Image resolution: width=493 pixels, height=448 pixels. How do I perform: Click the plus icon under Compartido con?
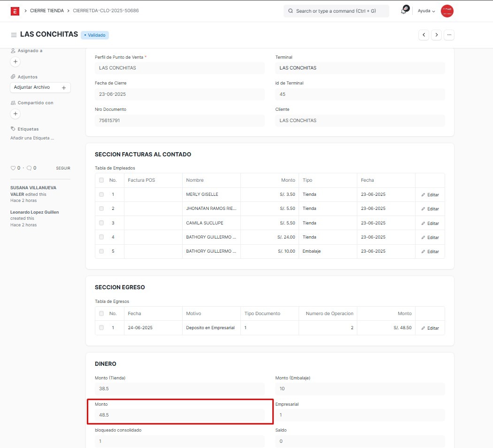click(15, 114)
